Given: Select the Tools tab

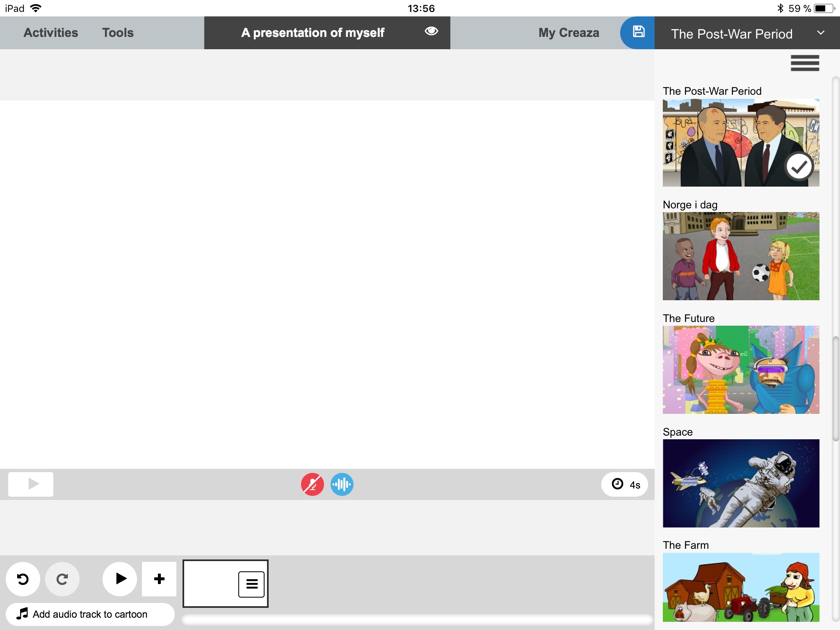Looking at the screenshot, I should pyautogui.click(x=117, y=32).
